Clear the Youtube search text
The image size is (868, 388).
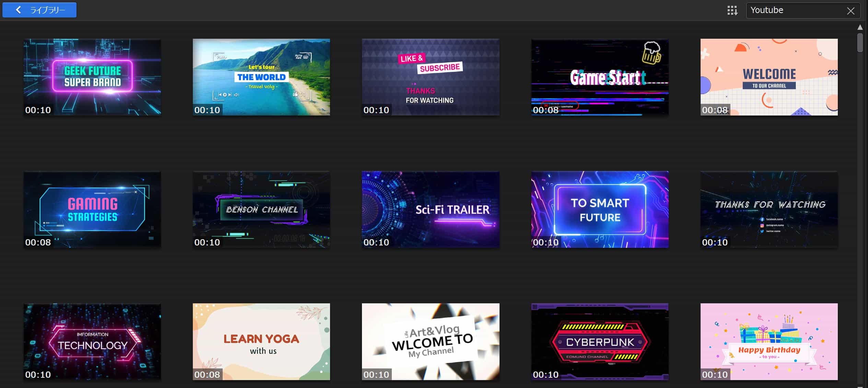tap(851, 11)
